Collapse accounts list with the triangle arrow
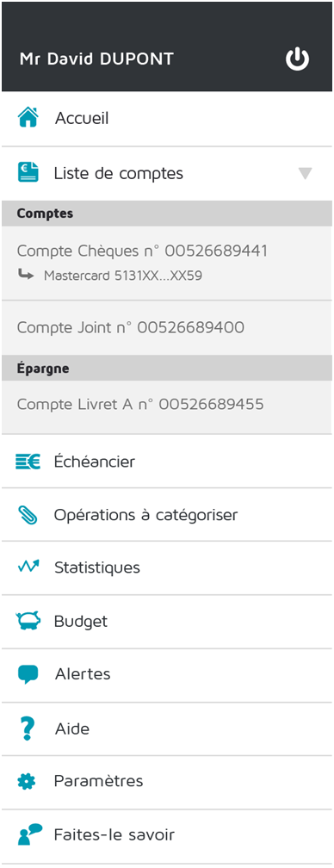Image resolution: width=334 pixels, height=868 pixels. (x=305, y=174)
